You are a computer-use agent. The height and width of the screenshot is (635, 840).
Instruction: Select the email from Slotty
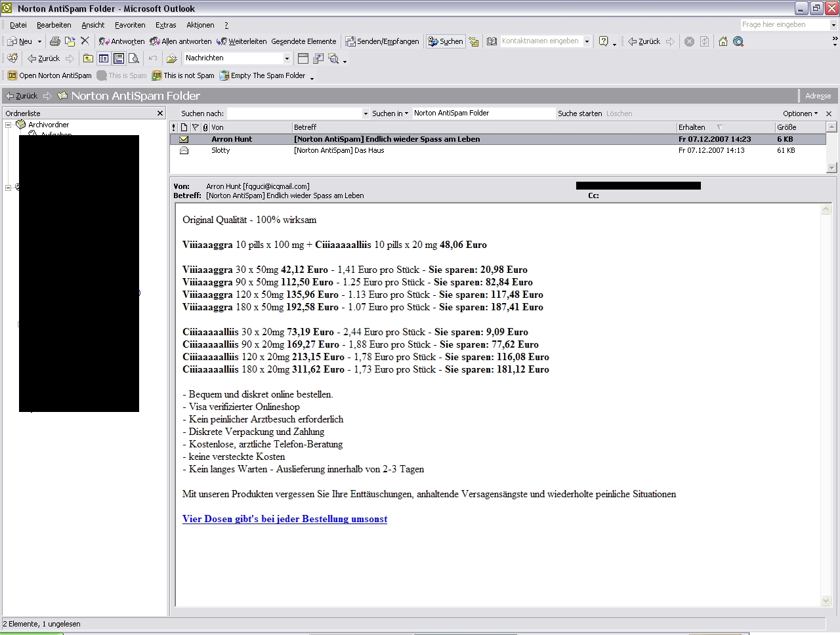coord(497,150)
